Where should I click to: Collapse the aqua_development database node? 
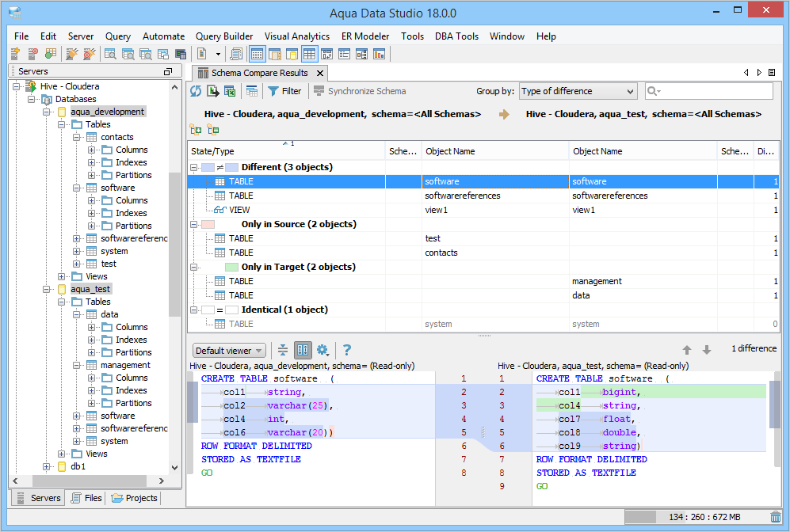point(46,112)
